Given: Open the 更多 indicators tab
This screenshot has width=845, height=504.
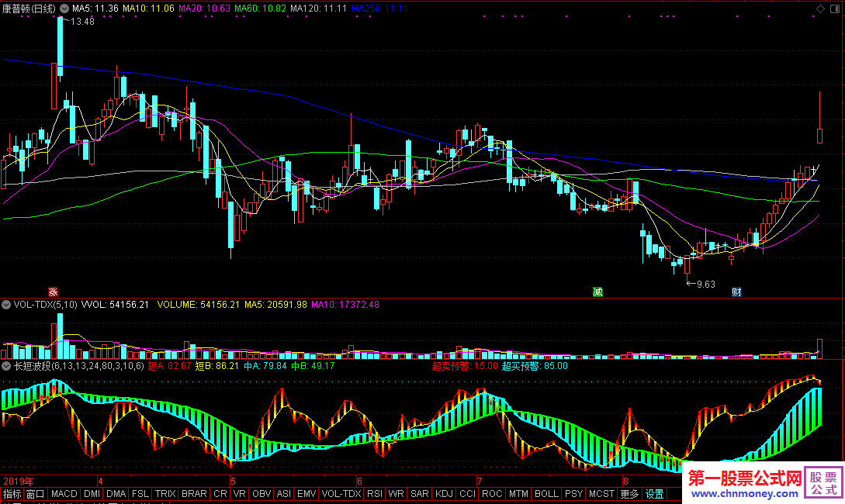Looking at the screenshot, I should 629,494.
